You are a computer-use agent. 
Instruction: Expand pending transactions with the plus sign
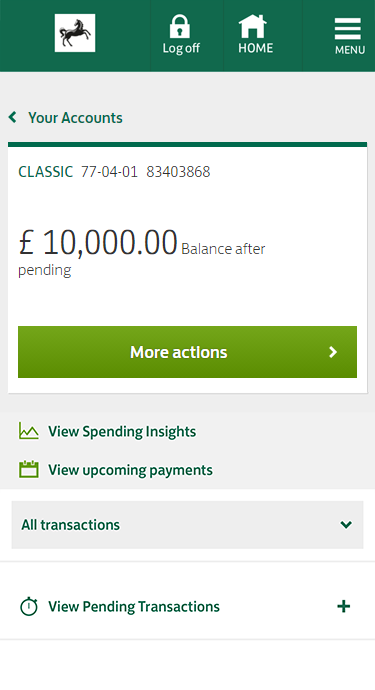pyautogui.click(x=344, y=606)
